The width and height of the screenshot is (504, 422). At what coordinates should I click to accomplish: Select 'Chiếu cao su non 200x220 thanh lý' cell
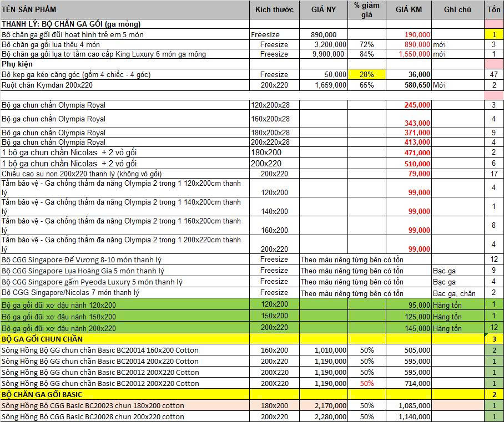[125, 174]
